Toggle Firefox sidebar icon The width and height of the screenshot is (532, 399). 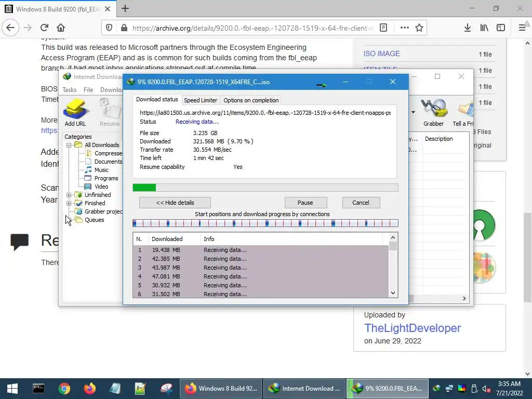[501, 28]
